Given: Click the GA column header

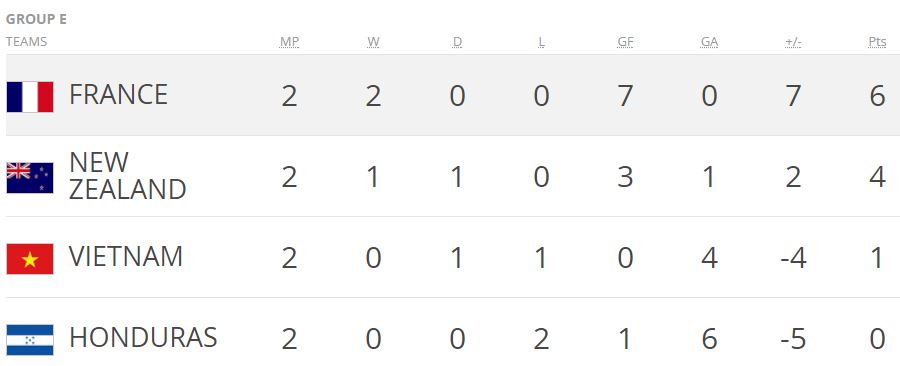Looking at the screenshot, I should [709, 42].
